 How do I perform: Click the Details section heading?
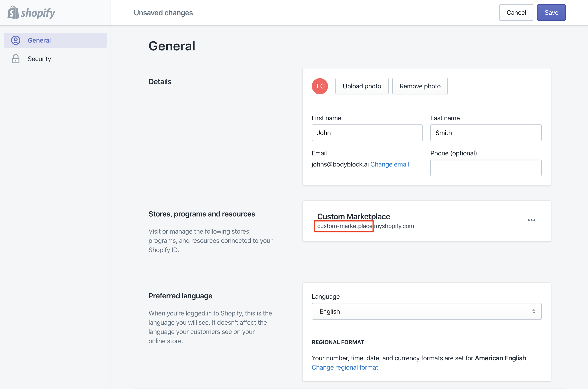click(x=160, y=82)
